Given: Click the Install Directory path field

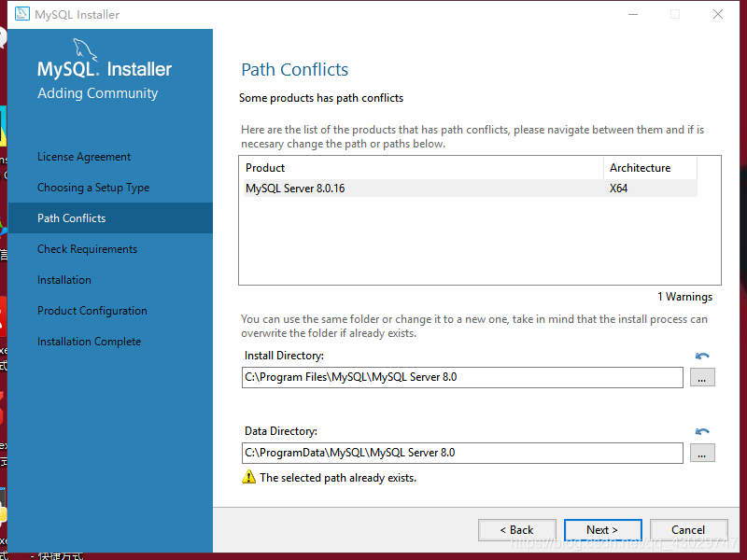Looking at the screenshot, I should (x=462, y=377).
